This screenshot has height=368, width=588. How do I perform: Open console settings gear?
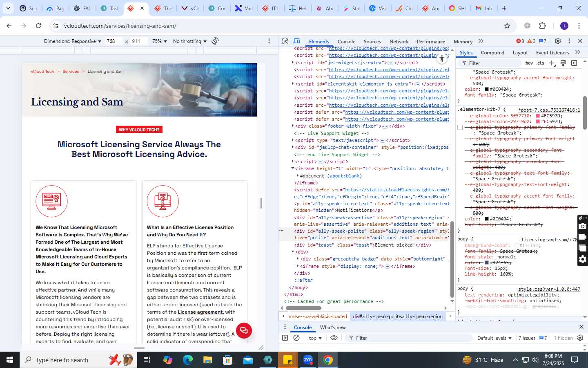580,338
